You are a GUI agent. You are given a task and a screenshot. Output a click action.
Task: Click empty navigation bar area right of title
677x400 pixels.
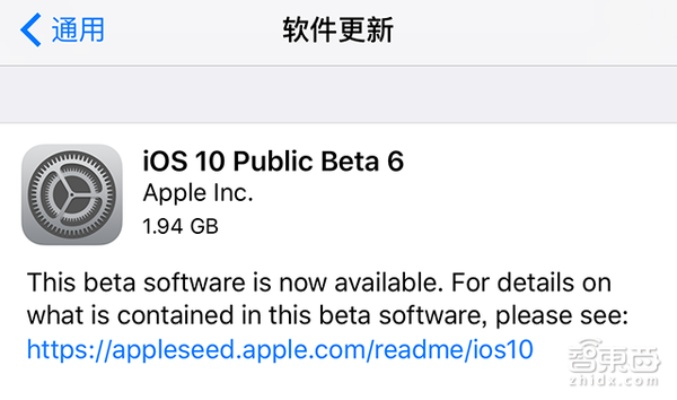[540, 30]
